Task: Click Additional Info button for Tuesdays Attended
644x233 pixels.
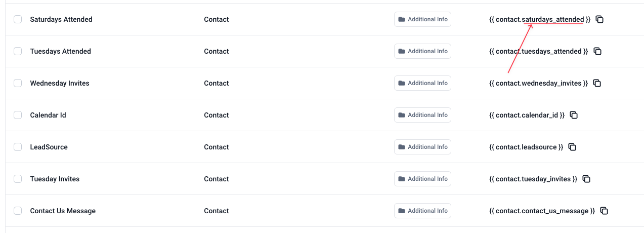Action: [422, 51]
